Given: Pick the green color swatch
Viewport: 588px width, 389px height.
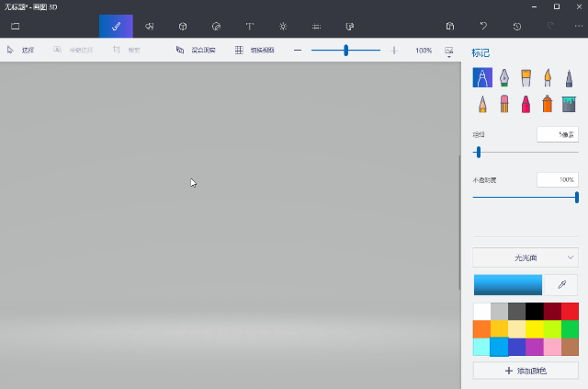Looking at the screenshot, I should pyautogui.click(x=570, y=329).
